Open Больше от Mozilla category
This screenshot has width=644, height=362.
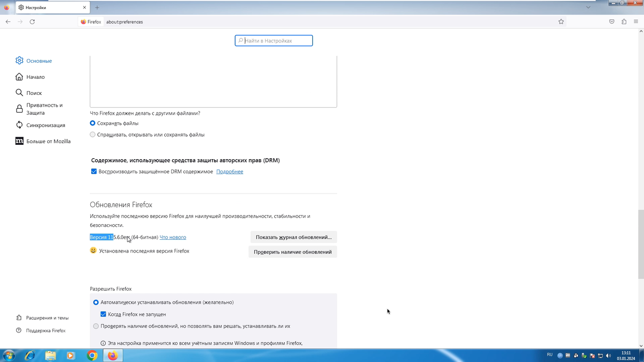coord(43,141)
